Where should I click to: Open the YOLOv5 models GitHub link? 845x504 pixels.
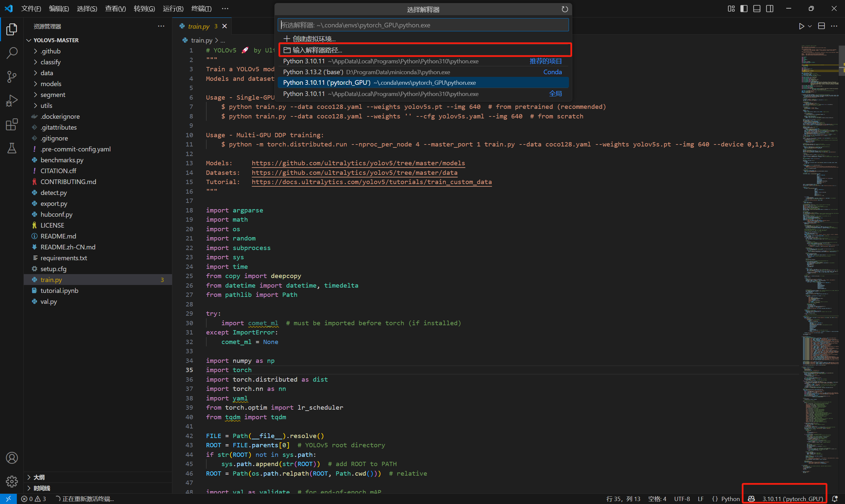pyautogui.click(x=358, y=163)
